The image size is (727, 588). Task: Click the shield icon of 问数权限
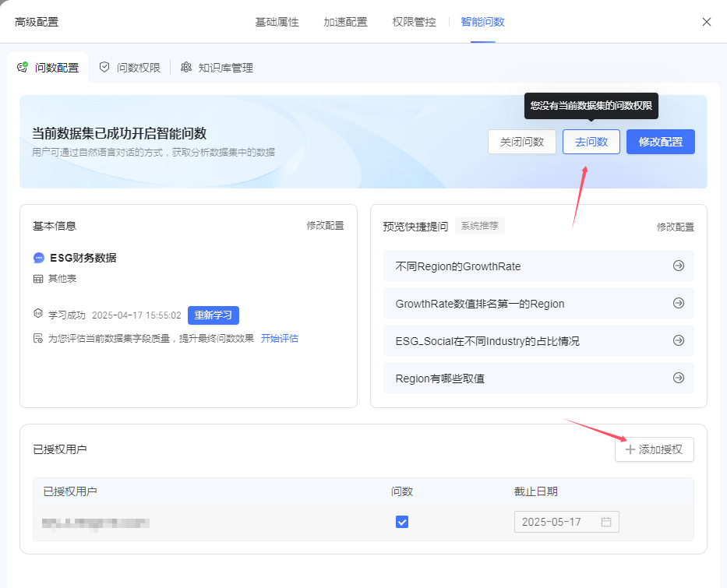click(104, 68)
